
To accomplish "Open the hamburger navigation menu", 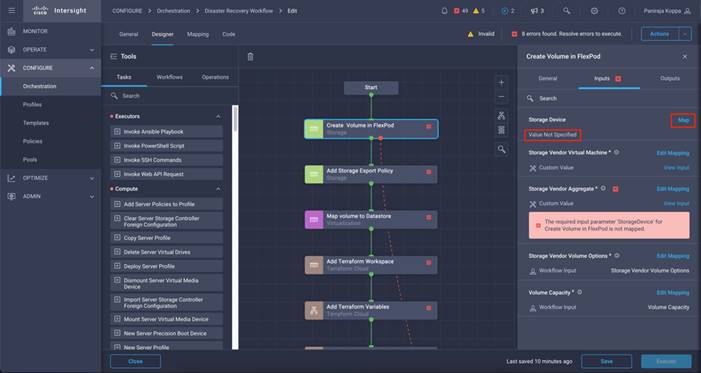I will coord(12,11).
